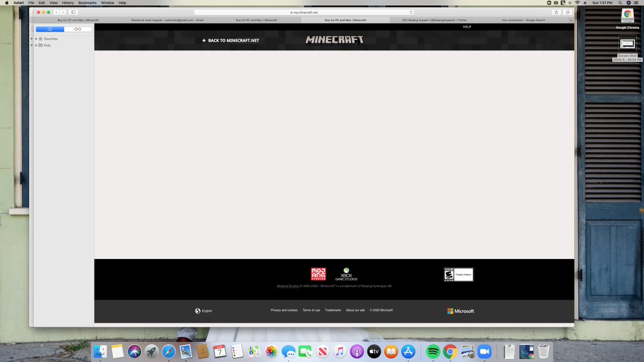The width and height of the screenshot is (644, 362).
Task: Expand the Kids bookmarks folder
Action: (x=36, y=45)
